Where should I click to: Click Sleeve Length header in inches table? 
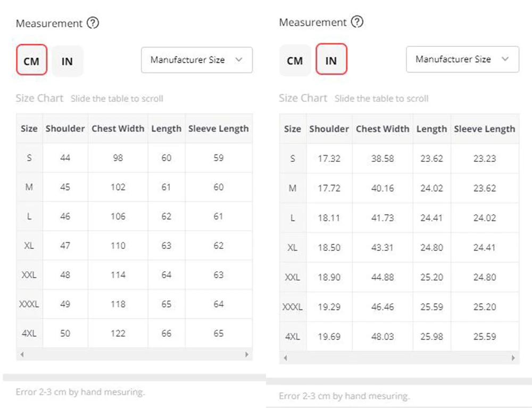point(484,129)
